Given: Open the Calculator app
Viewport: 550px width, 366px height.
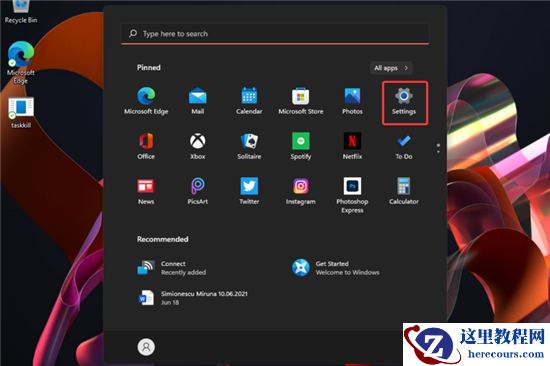Looking at the screenshot, I should pyautogui.click(x=404, y=191).
